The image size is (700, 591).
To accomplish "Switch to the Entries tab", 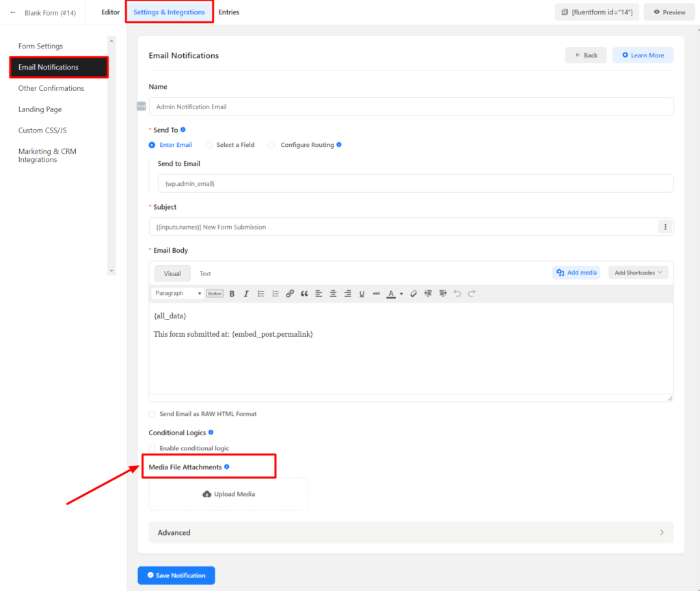I will coord(229,12).
